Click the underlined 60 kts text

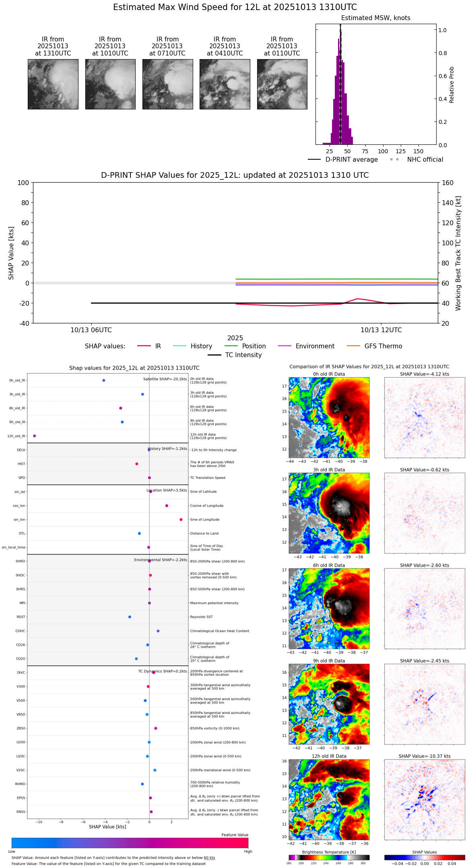pos(209,858)
